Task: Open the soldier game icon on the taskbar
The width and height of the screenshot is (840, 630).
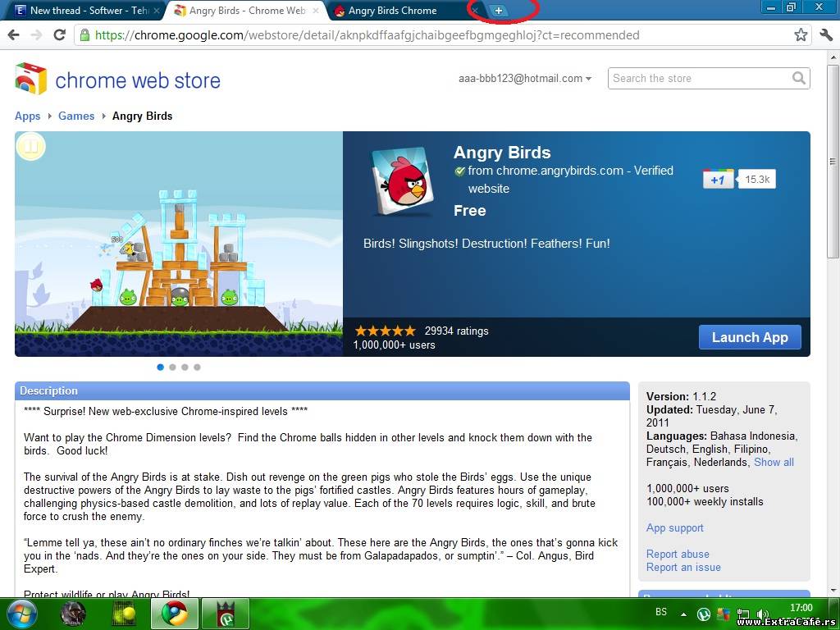Action: [73, 614]
